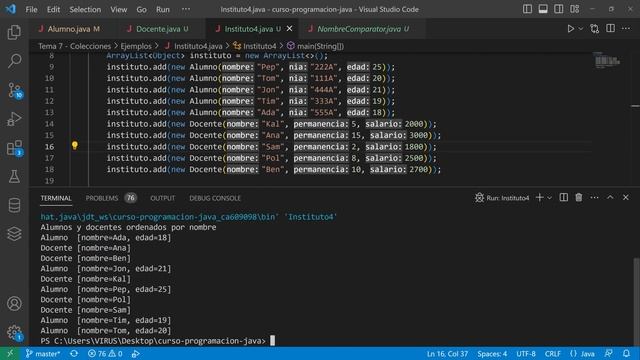
Task: Click breadcrumb Tema 7 - Colecciones
Action: click(x=74, y=46)
